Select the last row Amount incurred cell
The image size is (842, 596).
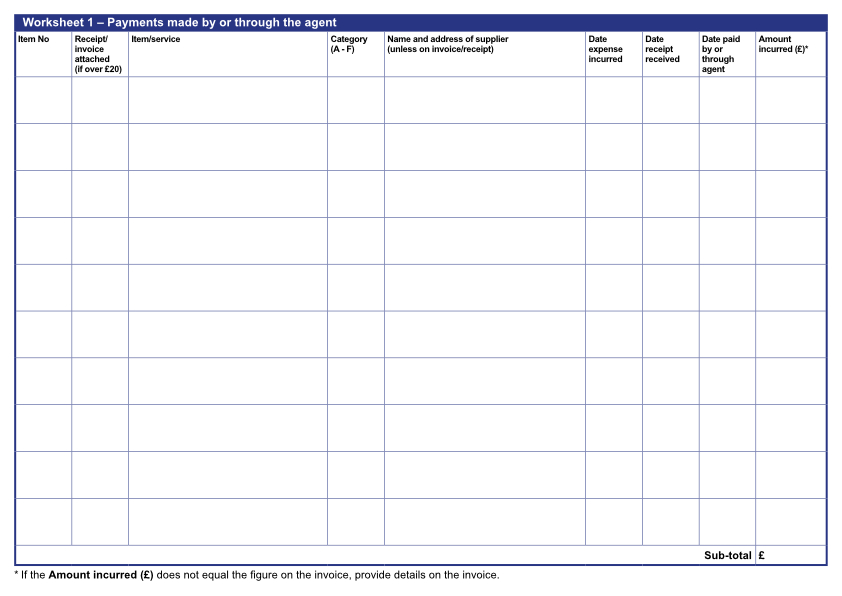click(x=790, y=521)
